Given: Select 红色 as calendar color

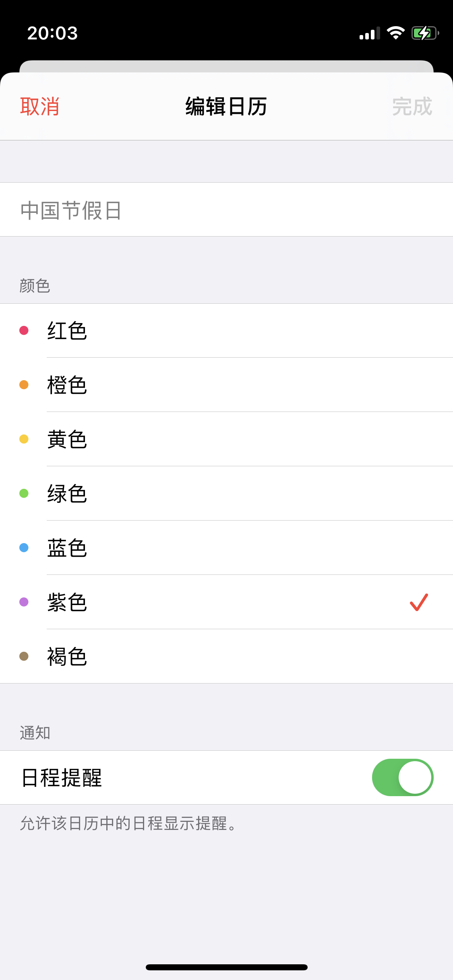Looking at the screenshot, I should pyautogui.click(x=67, y=331).
